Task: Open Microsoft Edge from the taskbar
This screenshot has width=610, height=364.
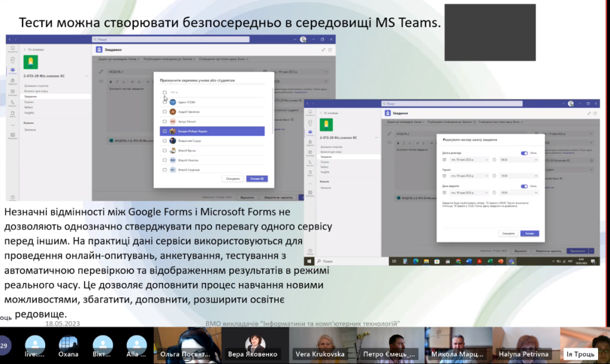Action: [415, 262]
